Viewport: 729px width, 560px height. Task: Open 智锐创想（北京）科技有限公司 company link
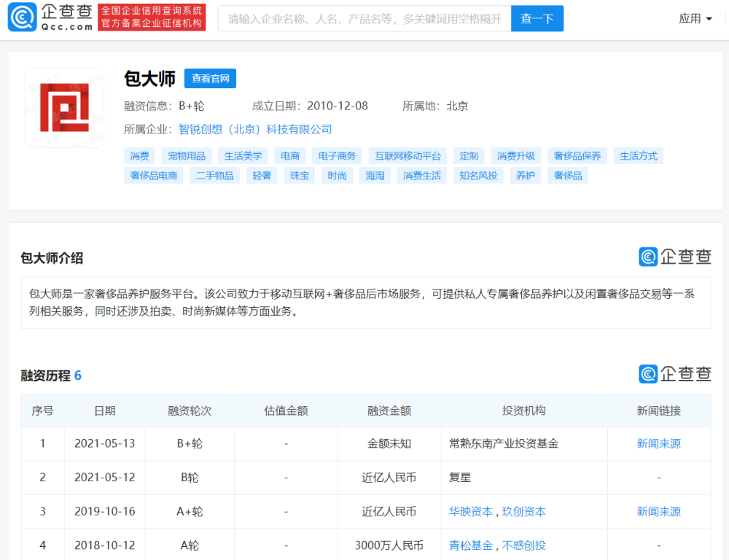[x=255, y=129]
